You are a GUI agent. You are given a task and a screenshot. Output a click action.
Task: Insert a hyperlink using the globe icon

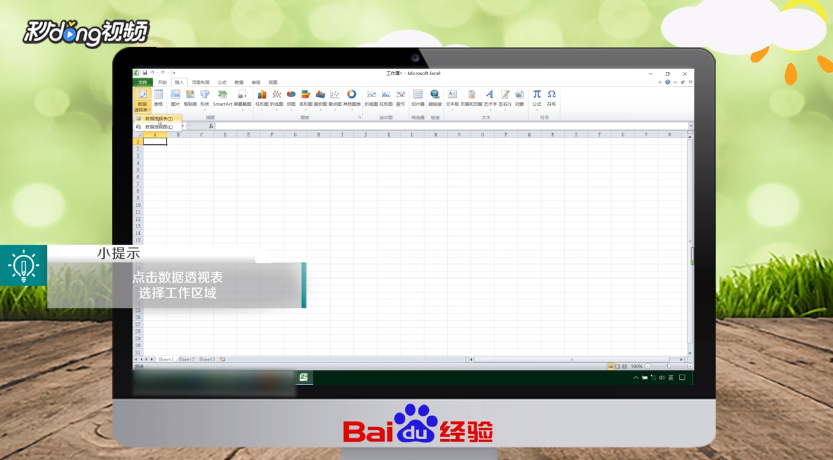(x=435, y=98)
